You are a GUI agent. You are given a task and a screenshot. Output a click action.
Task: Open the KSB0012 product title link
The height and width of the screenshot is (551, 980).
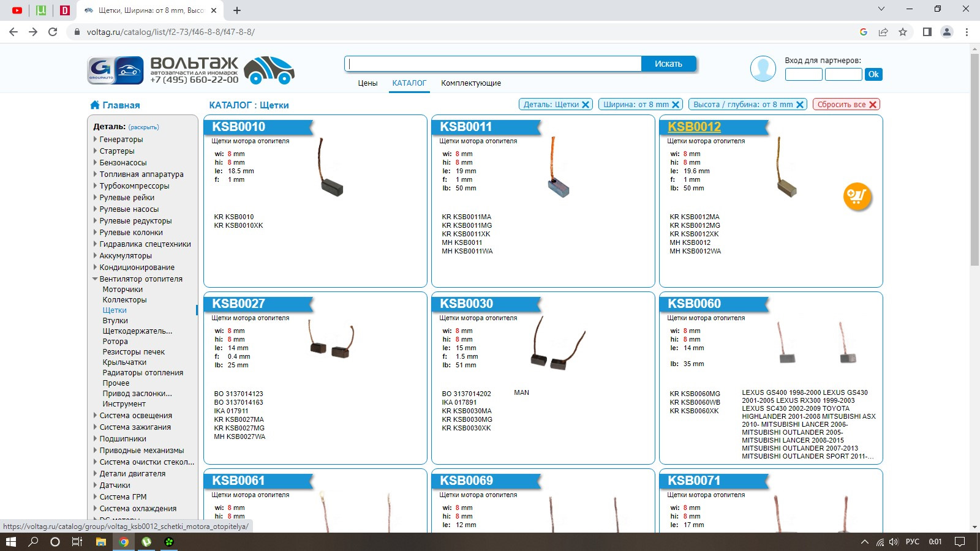[694, 127]
